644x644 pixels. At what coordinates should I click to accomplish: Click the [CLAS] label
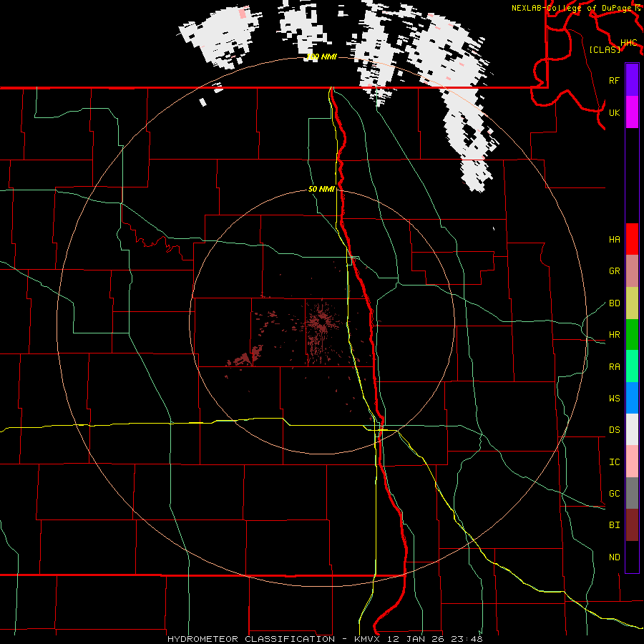pos(605,49)
